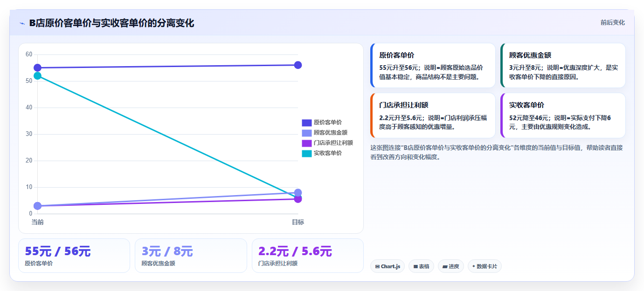Click the text 2.2元升至5.6元 in explanation card
Viewport: 644px width, 291px height.
pos(401,118)
